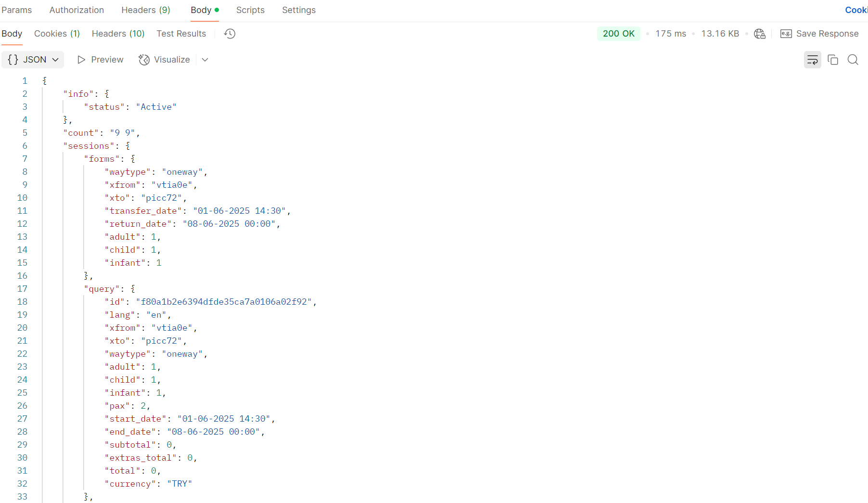This screenshot has height=503, width=868.
Task: Expand the dropdown arrow beside Visualize
Action: (x=205, y=60)
